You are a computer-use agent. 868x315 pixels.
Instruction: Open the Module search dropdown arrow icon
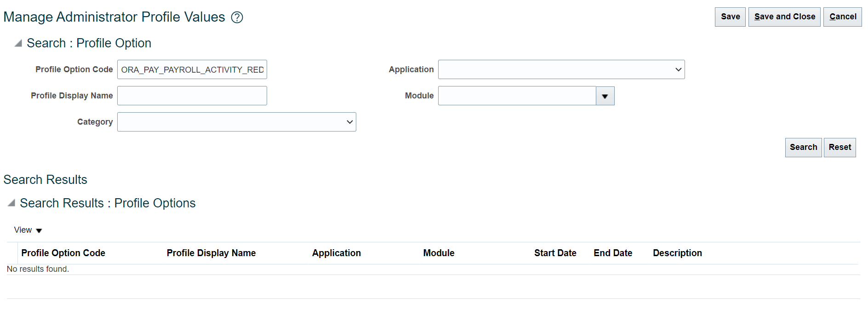pos(605,96)
